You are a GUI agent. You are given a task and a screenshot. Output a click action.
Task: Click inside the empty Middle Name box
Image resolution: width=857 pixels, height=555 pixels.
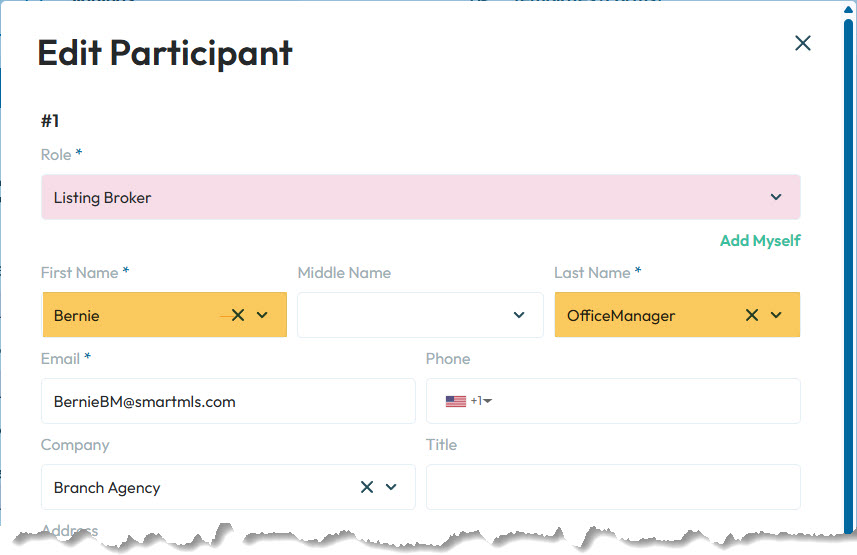pyautogui.click(x=400, y=315)
